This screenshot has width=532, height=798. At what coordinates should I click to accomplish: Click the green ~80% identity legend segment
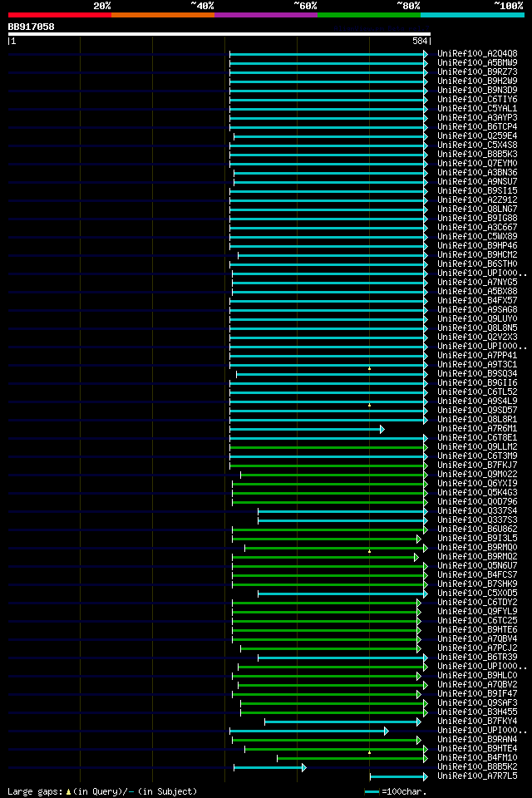click(x=369, y=15)
